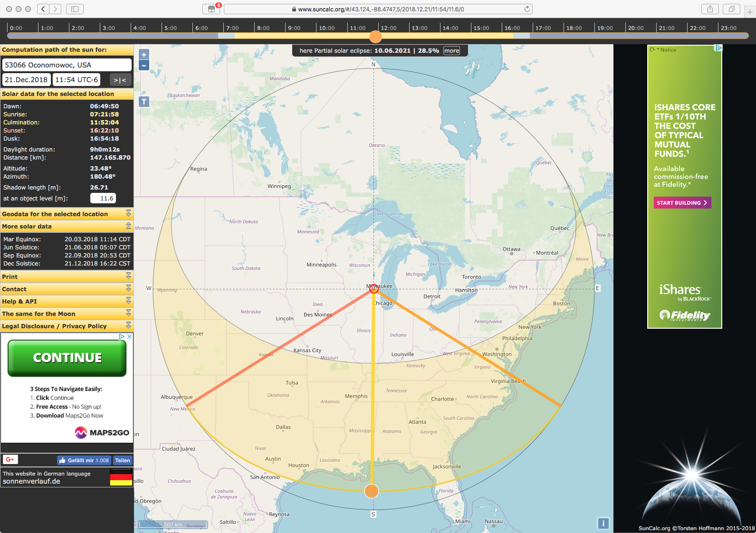Zoom in on the map
This screenshot has height=533, width=756.
[x=144, y=55]
